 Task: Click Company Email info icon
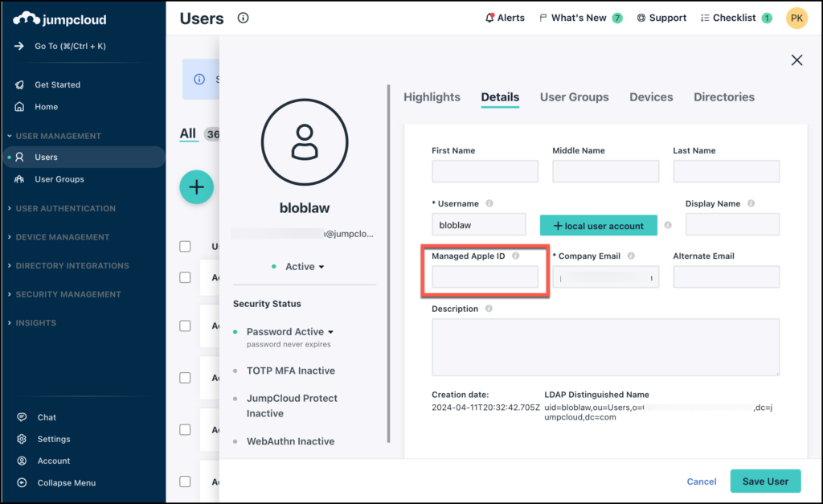tap(631, 256)
